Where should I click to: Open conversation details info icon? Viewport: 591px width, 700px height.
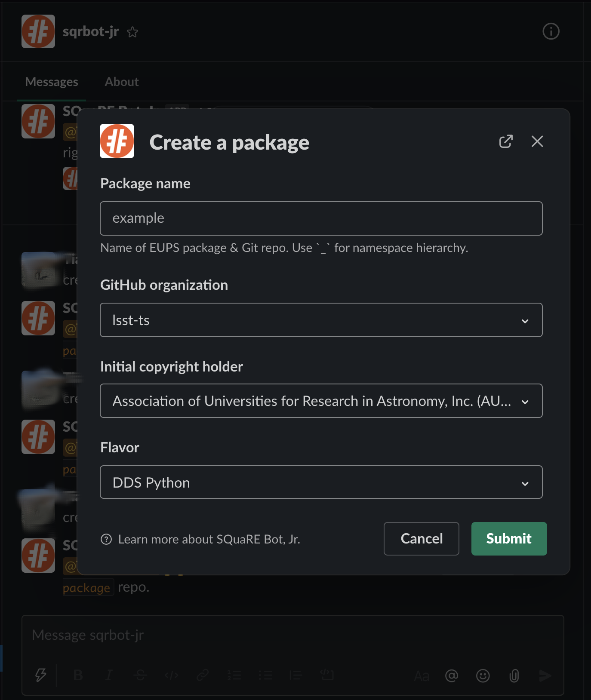tap(551, 31)
